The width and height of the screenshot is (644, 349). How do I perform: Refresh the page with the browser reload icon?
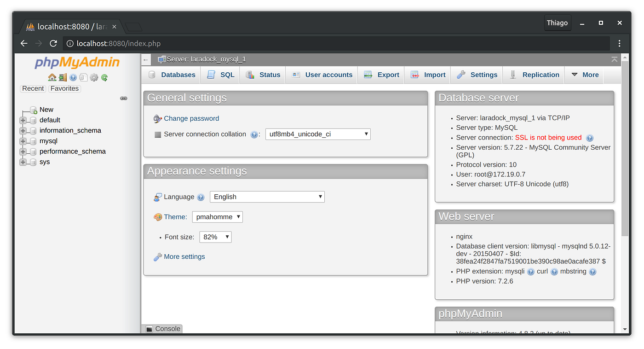53,43
